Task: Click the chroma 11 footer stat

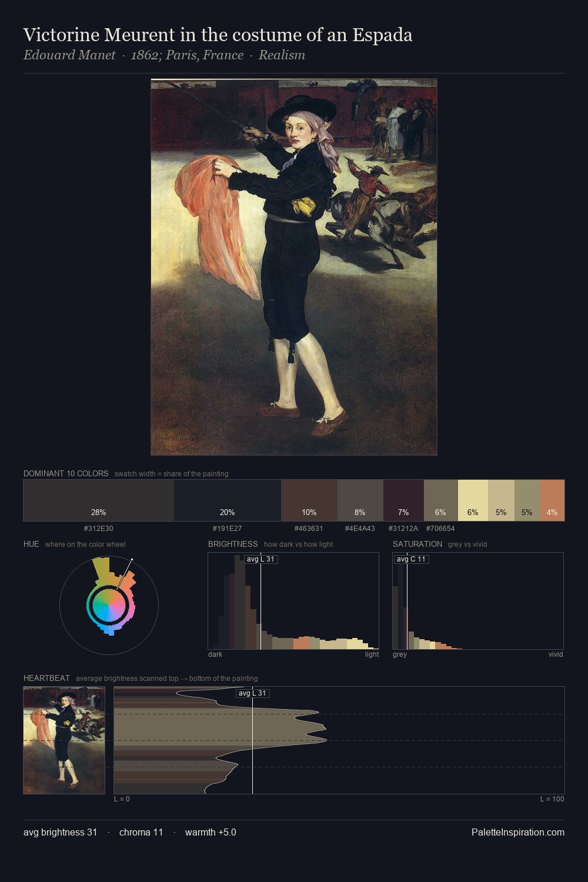Action: (x=141, y=833)
